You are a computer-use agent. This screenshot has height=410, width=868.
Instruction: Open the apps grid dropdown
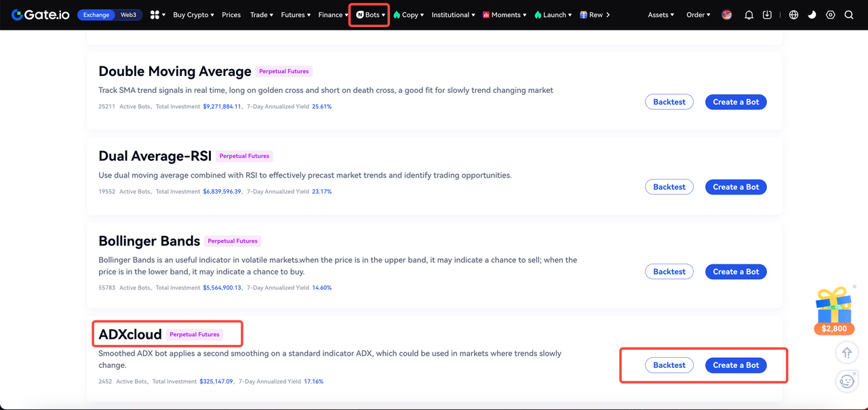pyautogui.click(x=157, y=15)
